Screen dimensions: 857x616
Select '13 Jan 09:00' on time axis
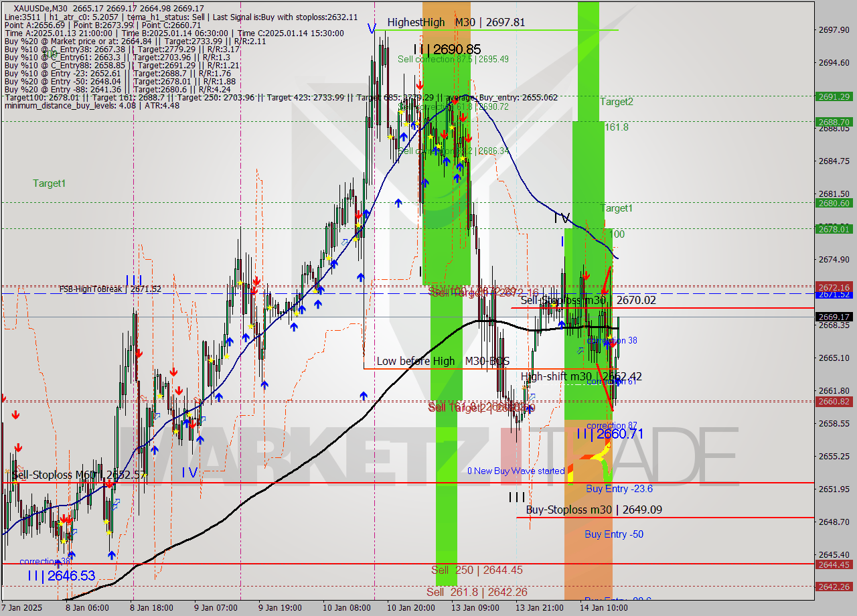[x=474, y=608]
